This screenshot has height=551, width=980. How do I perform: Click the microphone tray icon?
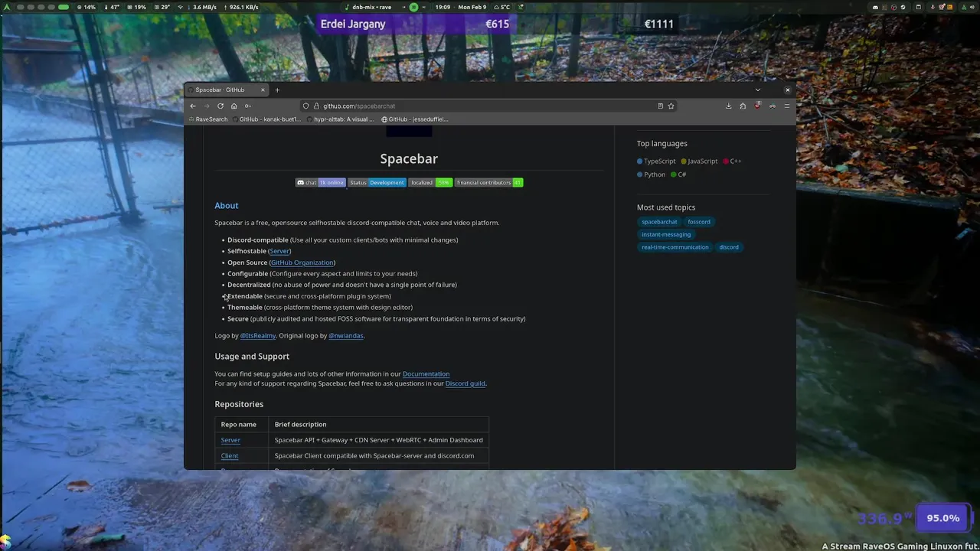pyautogui.click(x=933, y=7)
